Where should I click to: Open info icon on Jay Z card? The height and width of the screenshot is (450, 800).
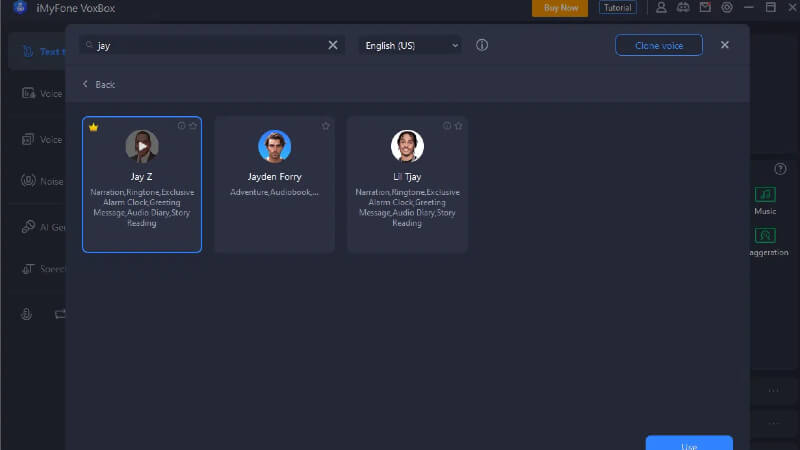(x=181, y=126)
